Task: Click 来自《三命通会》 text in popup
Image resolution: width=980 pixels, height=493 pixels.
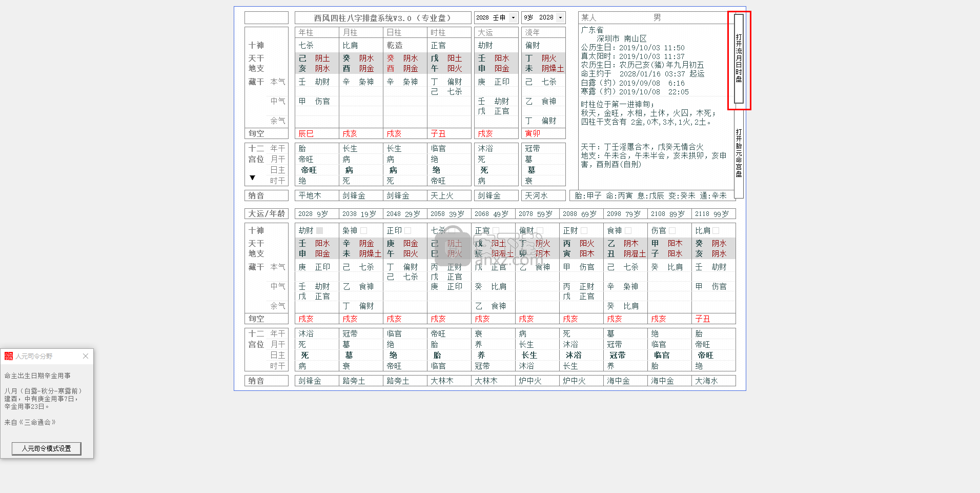Action: (x=30, y=422)
